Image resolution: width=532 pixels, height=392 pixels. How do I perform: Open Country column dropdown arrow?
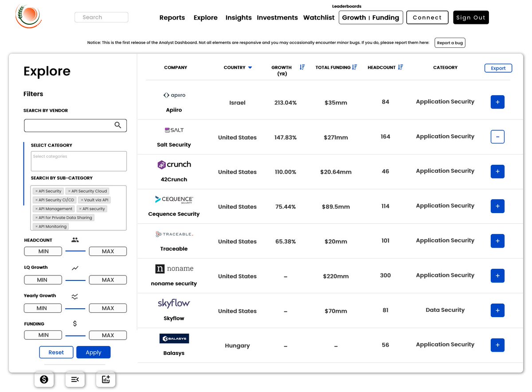tap(250, 68)
